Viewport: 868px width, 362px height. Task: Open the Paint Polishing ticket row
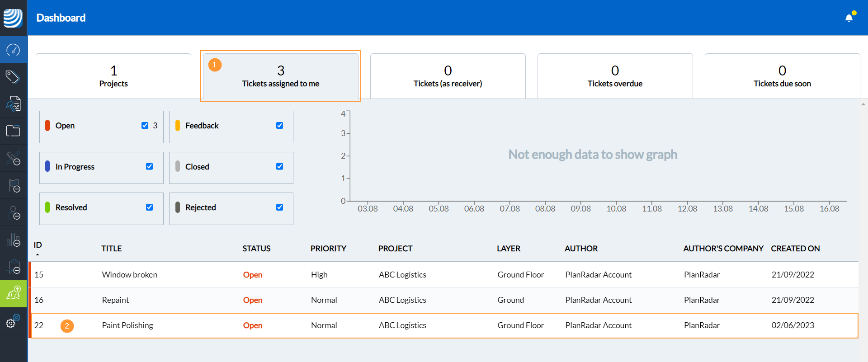click(x=127, y=325)
